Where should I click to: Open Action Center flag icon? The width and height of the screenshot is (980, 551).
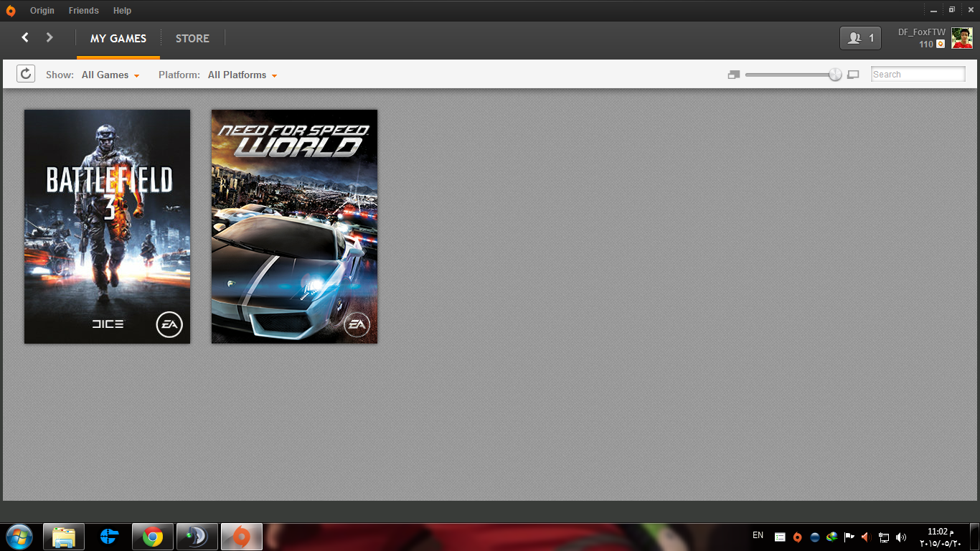(849, 537)
